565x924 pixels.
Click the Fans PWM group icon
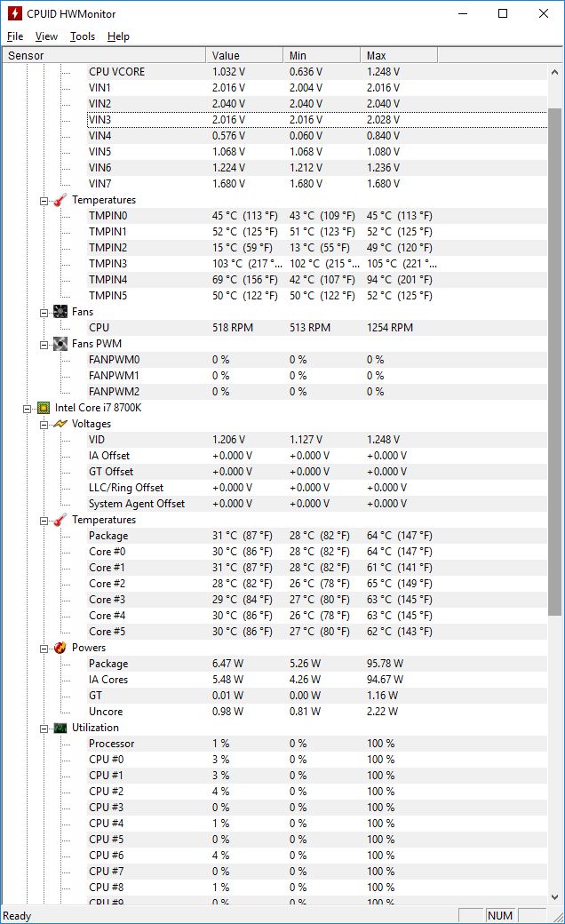(x=60, y=344)
